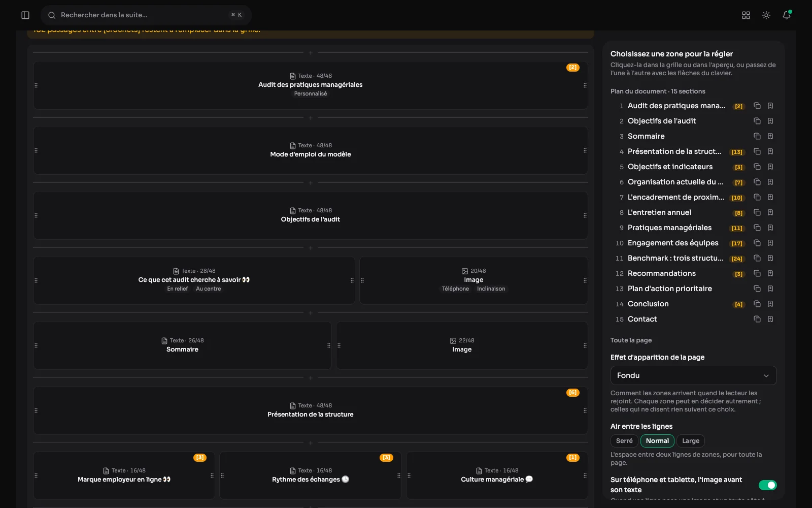Select the Rythme des échanges block
This screenshot has height=508, width=812.
pos(311,475)
